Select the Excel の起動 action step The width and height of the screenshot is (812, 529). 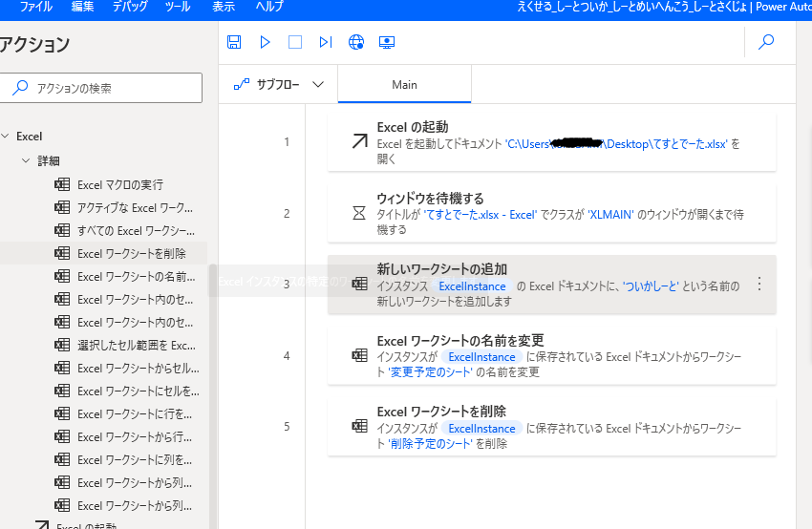[551, 143]
